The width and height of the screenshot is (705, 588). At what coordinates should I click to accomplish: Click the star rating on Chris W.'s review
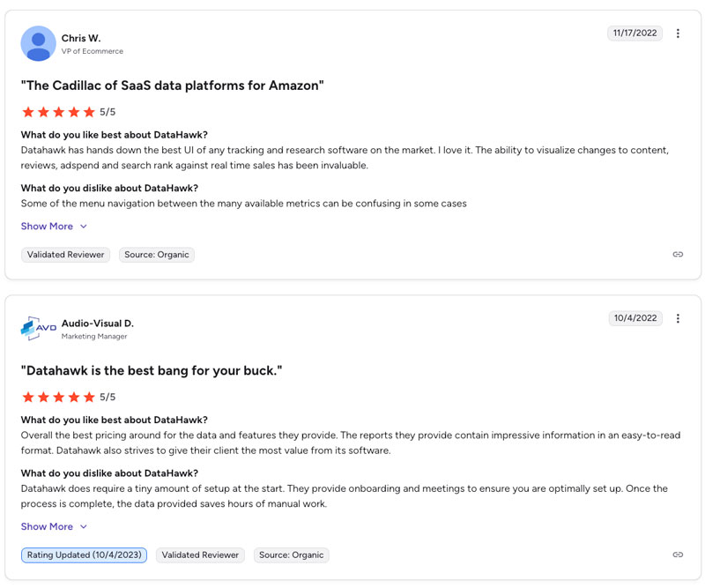pyautogui.click(x=58, y=112)
